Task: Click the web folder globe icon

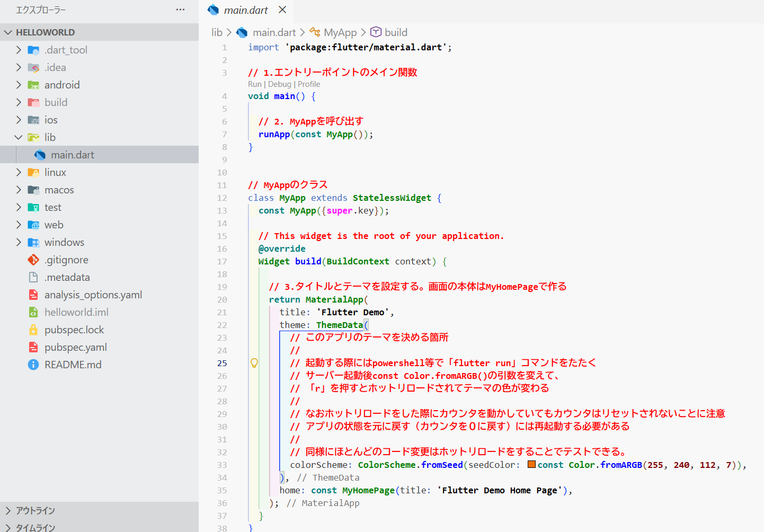Action: (x=33, y=225)
